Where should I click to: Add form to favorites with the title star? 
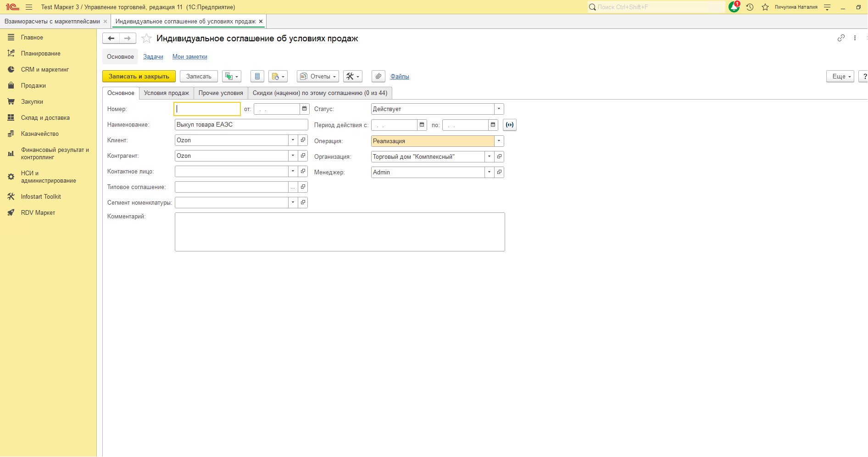[x=146, y=39]
